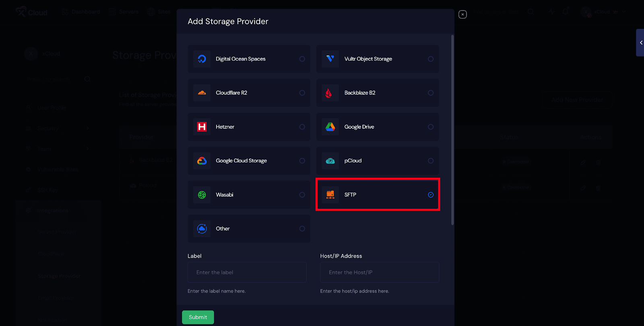Click the Enter the label input field
Viewport: 644px width, 326px height.
pos(247,272)
